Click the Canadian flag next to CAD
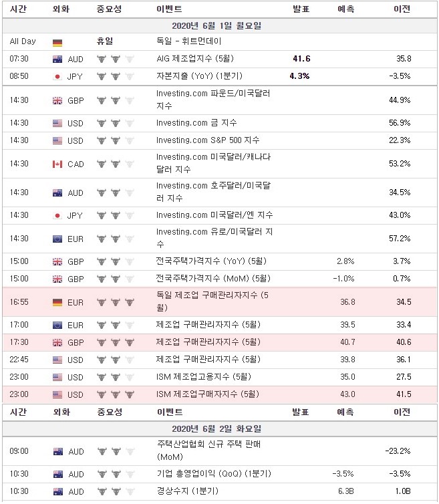 pyautogui.click(x=57, y=164)
